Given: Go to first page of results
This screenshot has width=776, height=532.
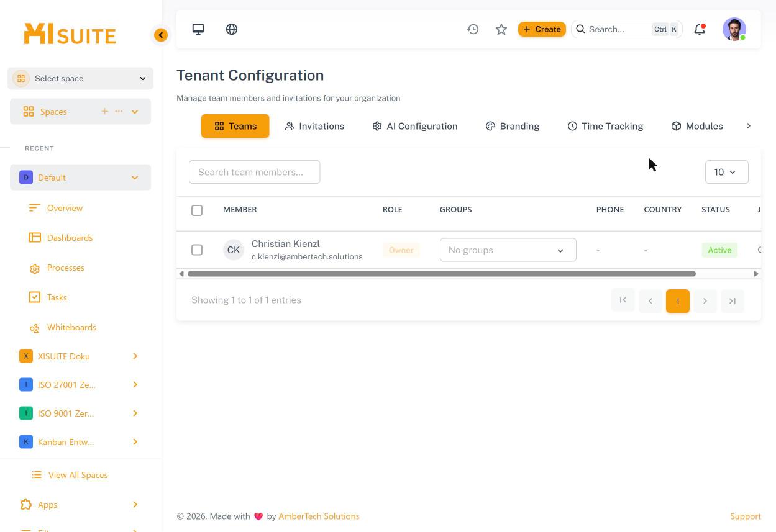Looking at the screenshot, I should (623, 300).
